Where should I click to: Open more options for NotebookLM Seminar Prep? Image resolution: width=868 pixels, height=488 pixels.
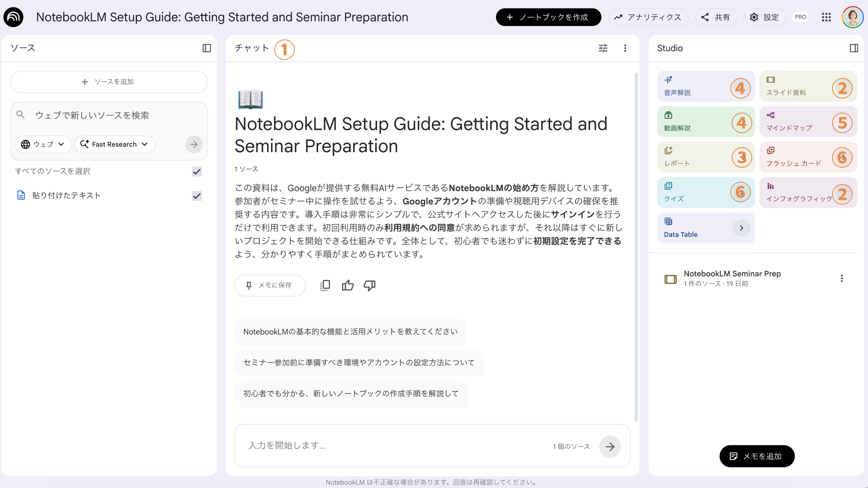click(x=842, y=278)
